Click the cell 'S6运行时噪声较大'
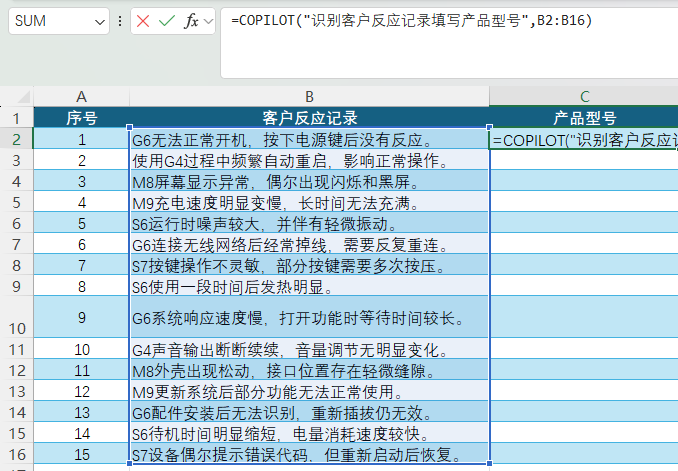The image size is (678, 471). coord(309,223)
